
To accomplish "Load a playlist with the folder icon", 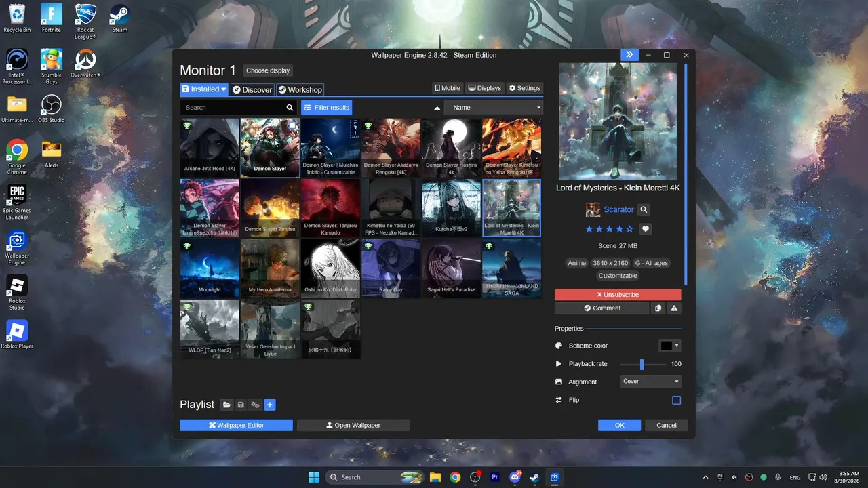I will point(226,405).
